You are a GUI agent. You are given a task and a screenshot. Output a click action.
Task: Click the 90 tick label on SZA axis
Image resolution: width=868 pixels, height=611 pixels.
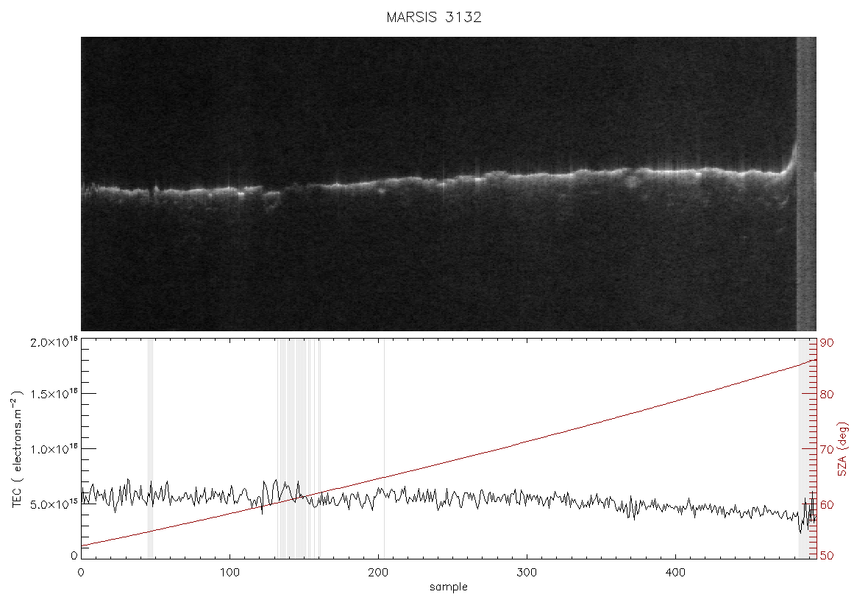pyautogui.click(x=827, y=343)
